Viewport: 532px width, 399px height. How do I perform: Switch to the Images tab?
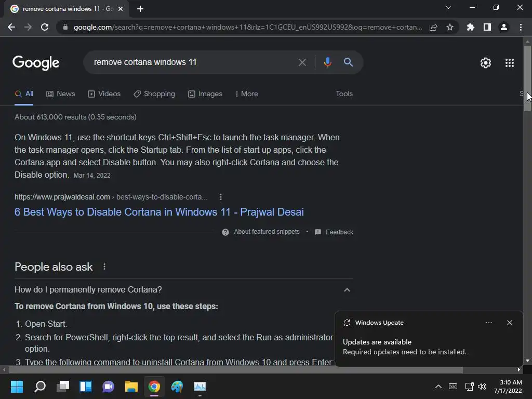tap(205, 94)
